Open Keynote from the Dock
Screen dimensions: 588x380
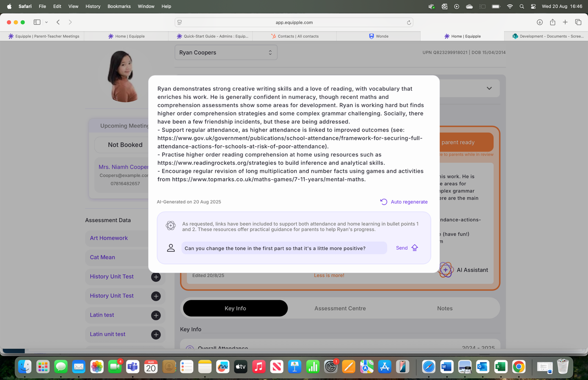(295, 366)
